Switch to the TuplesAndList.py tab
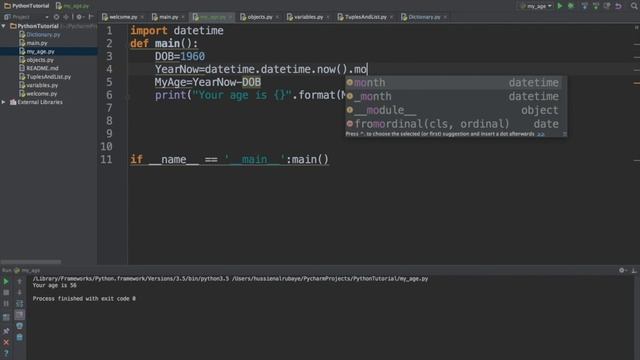The height and width of the screenshot is (360, 640). click(365, 17)
